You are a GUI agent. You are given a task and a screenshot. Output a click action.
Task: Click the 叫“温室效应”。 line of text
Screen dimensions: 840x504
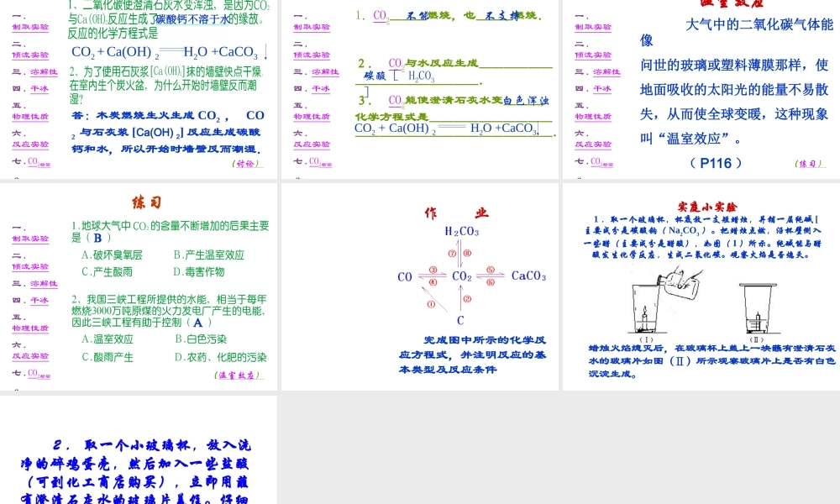pos(691,139)
